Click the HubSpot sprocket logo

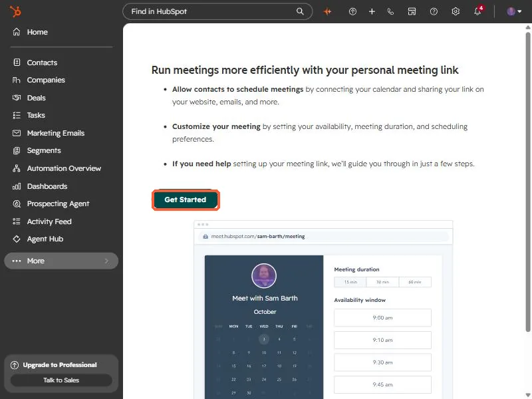tap(15, 11)
